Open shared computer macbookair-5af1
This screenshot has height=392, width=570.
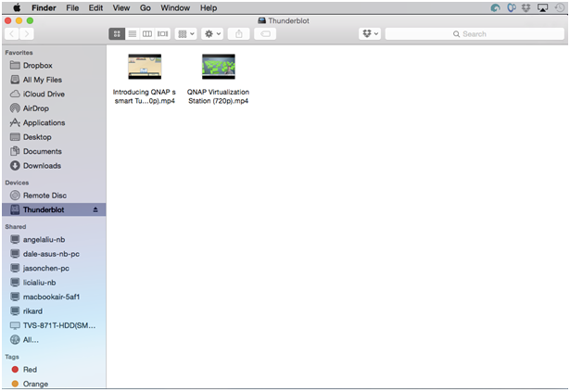(x=51, y=297)
